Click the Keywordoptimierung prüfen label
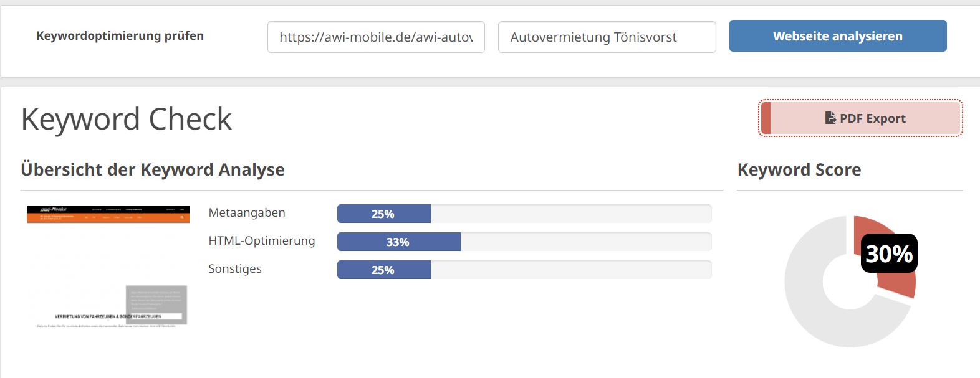The height and width of the screenshot is (378, 980). click(x=120, y=36)
